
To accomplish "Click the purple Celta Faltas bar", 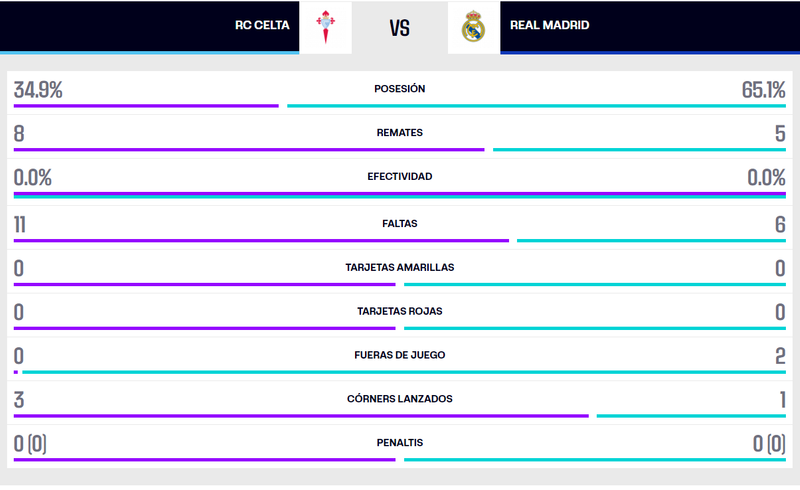I will (x=261, y=240).
